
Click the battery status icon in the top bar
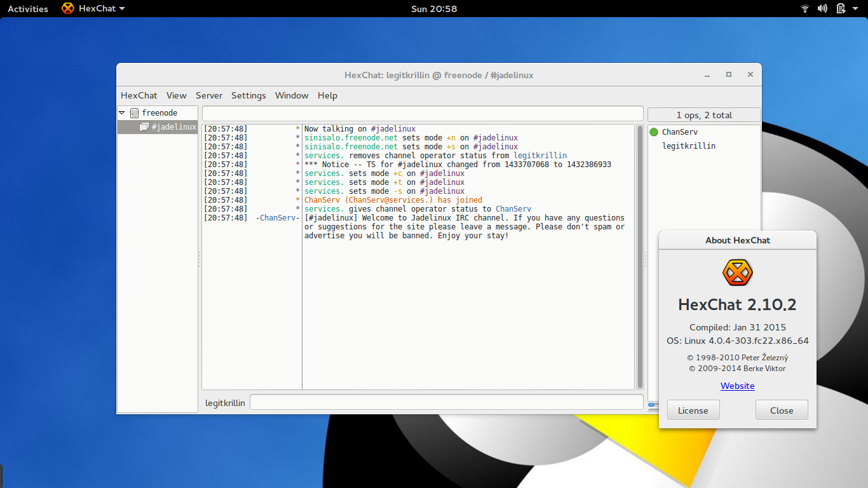(841, 8)
